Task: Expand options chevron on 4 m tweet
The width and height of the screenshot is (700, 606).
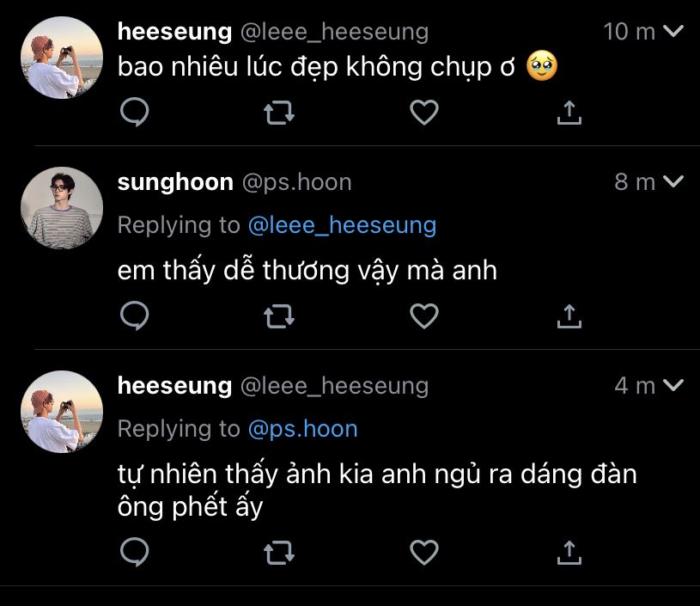Action: [674, 386]
